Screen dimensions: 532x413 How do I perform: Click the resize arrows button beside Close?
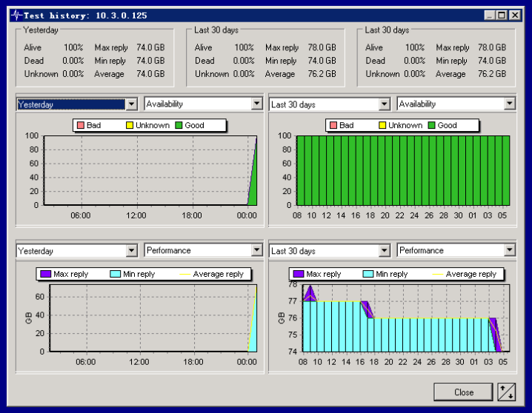click(507, 392)
